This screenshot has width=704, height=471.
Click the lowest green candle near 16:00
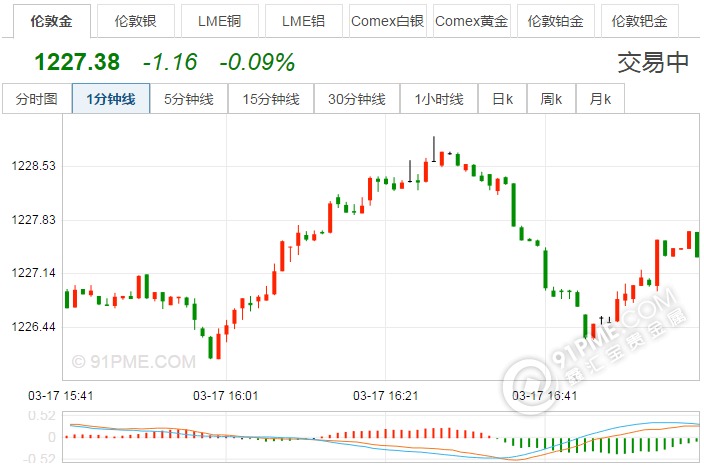point(210,347)
